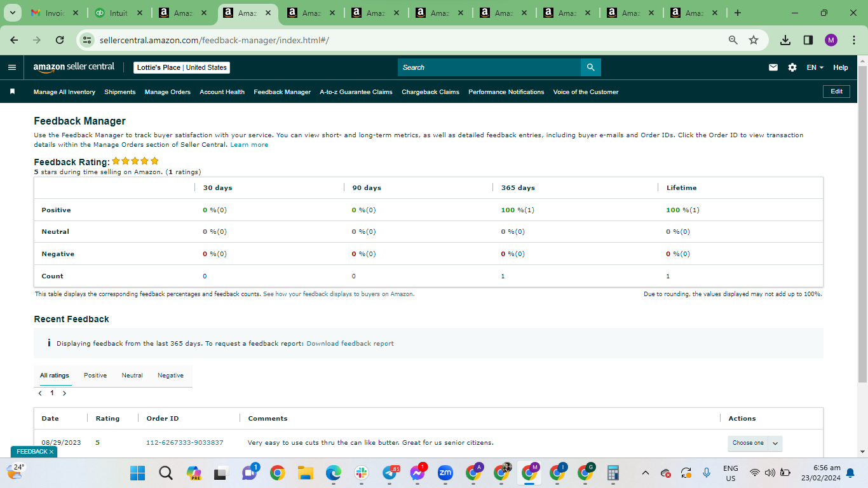Expand the Chrome tab search dropdown
The image size is (868, 488).
tap(12, 13)
